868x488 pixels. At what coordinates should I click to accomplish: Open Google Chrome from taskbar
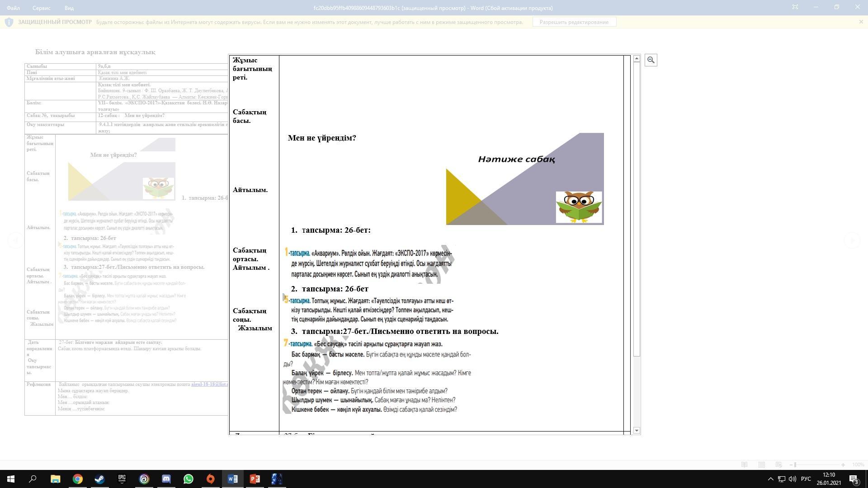point(78,479)
